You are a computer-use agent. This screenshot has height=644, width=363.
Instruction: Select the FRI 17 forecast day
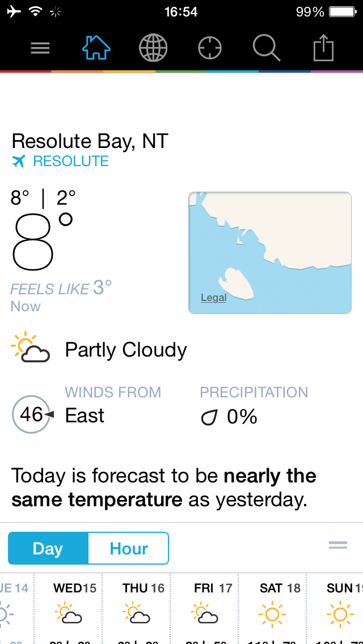[204, 609]
